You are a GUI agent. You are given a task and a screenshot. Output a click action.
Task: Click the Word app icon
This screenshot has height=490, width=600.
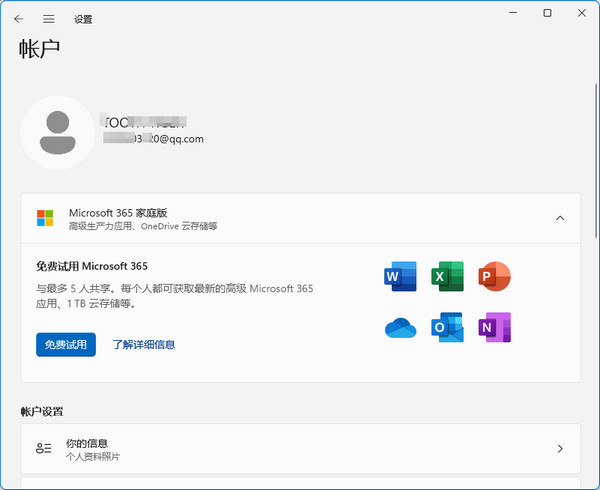[400, 276]
